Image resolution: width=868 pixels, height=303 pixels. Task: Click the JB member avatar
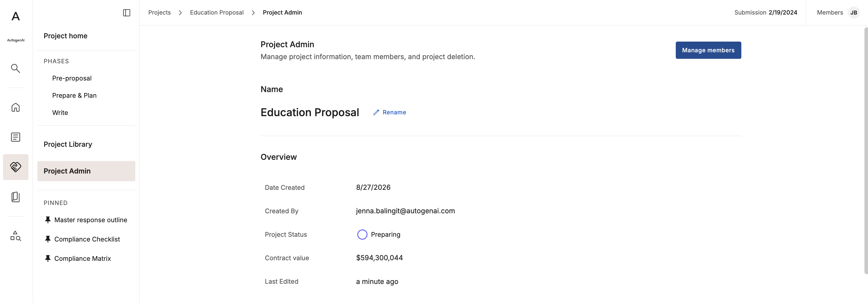pyautogui.click(x=853, y=12)
